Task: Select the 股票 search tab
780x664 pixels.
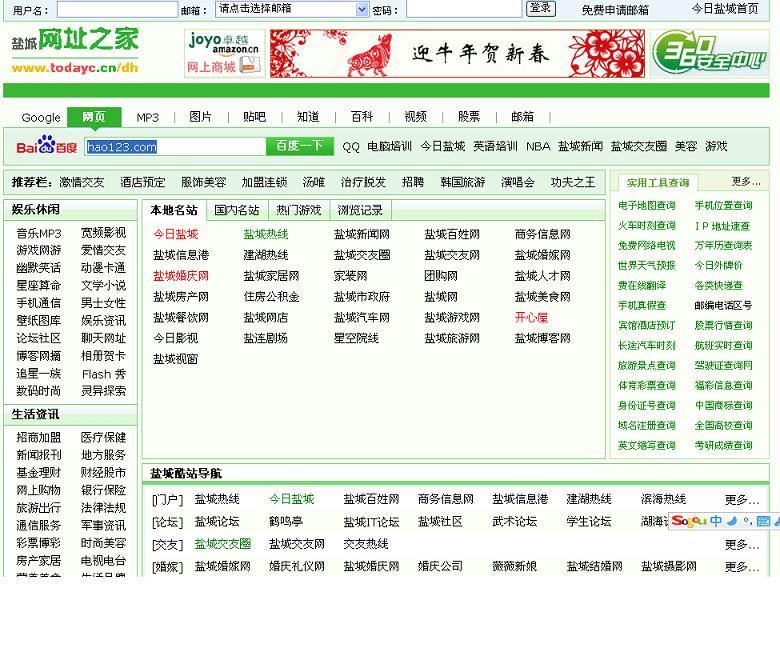Action: point(469,117)
